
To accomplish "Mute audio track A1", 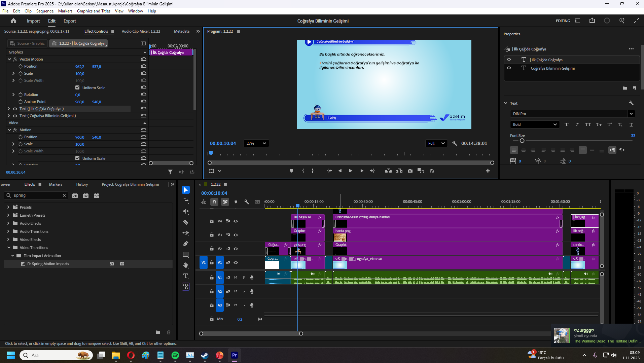I will tap(236, 278).
